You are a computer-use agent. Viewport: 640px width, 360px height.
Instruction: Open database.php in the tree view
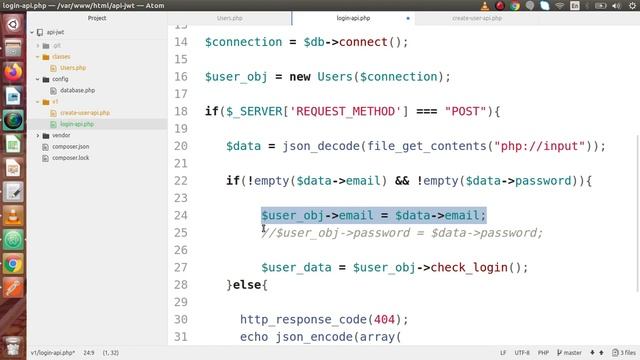(x=77, y=90)
